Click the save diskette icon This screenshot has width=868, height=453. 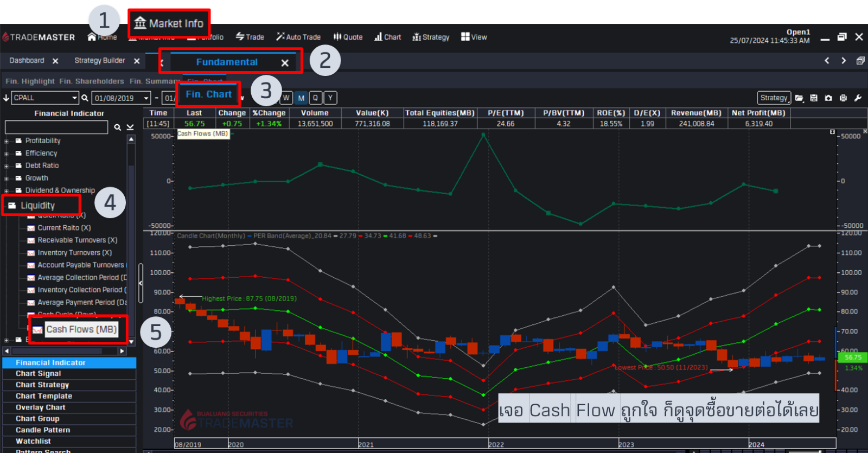[x=814, y=98]
